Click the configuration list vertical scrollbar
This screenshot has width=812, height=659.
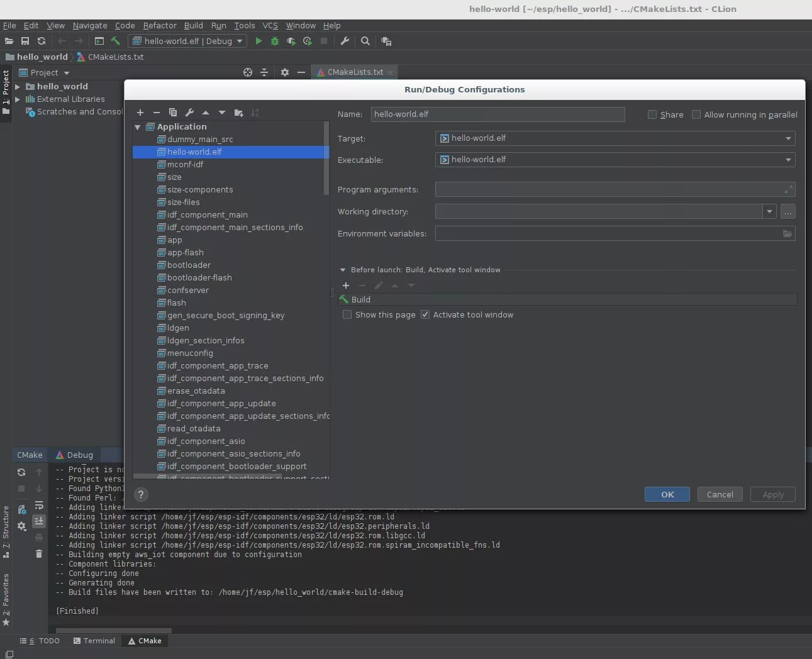(326, 157)
